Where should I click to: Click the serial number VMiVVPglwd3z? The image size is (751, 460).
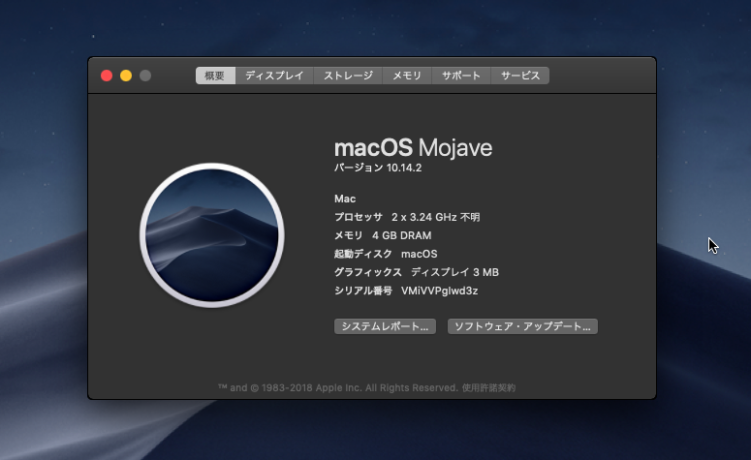click(439, 291)
